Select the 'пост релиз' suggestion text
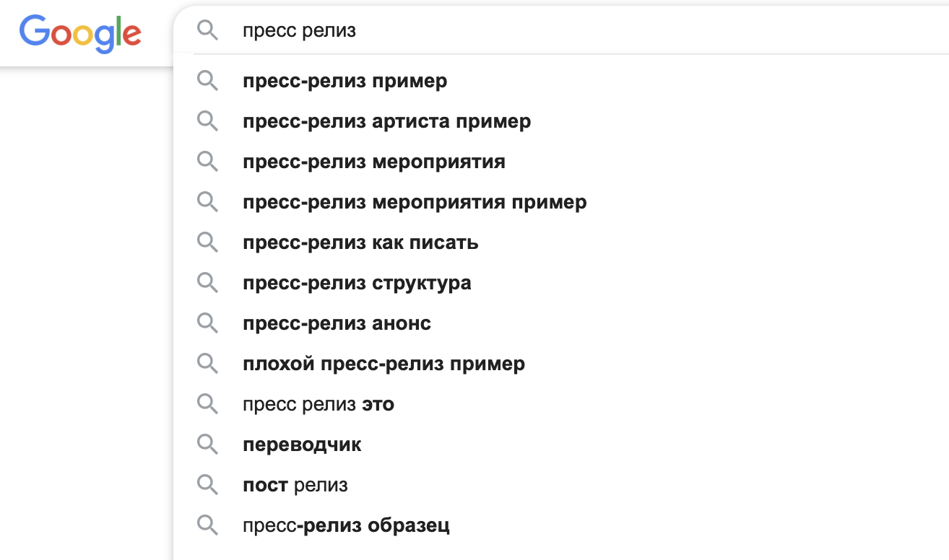This screenshot has width=949, height=560. click(x=295, y=485)
